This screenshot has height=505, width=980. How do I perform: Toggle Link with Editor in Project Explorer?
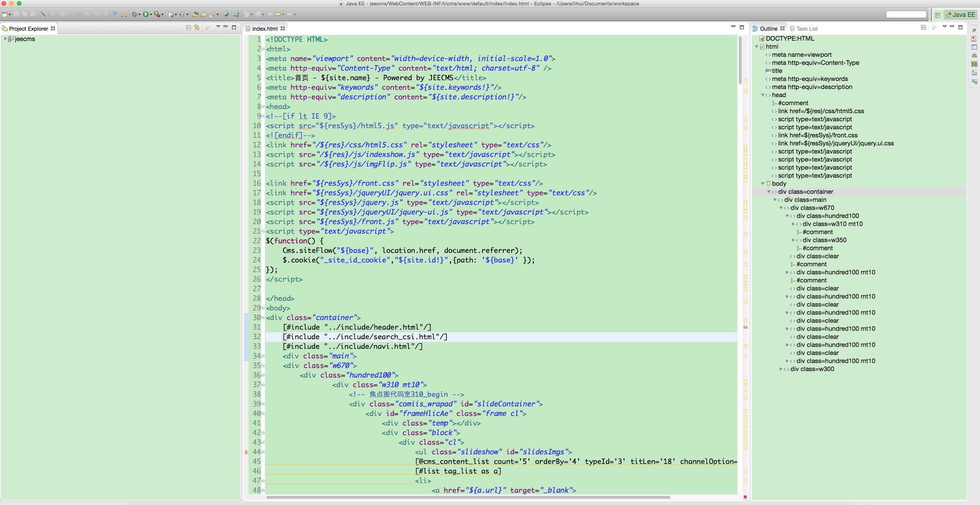pyautogui.click(x=197, y=27)
